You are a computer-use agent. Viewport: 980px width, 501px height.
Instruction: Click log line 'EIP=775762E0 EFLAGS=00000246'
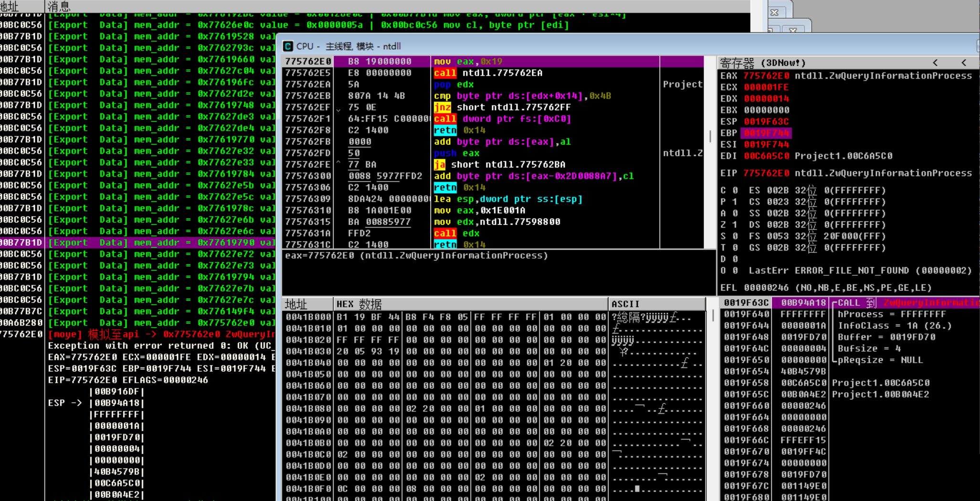point(128,380)
